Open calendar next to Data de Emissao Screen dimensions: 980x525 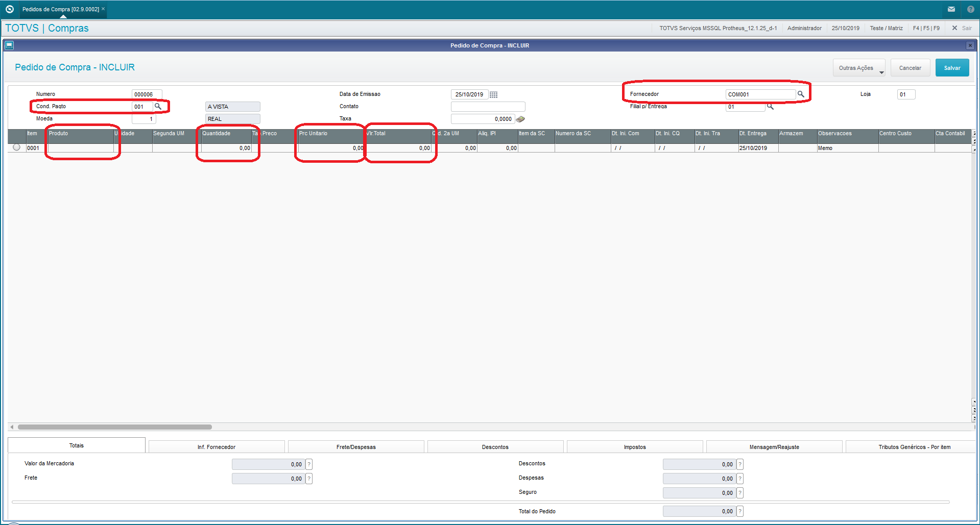[x=493, y=94]
